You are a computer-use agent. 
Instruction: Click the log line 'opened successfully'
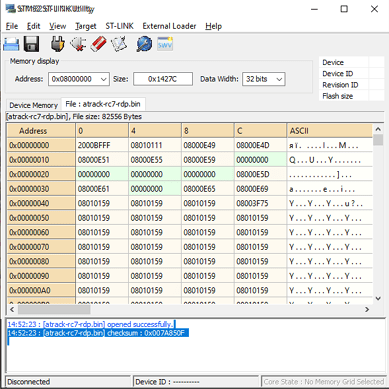[x=91, y=324]
